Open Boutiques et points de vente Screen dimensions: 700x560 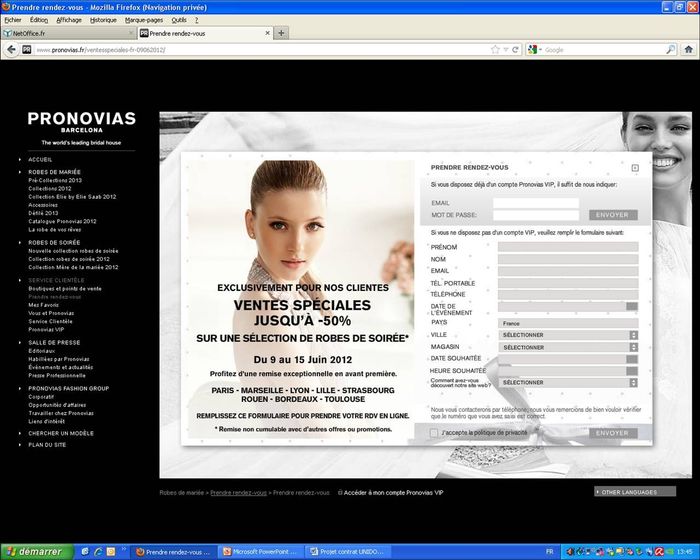pos(65,288)
